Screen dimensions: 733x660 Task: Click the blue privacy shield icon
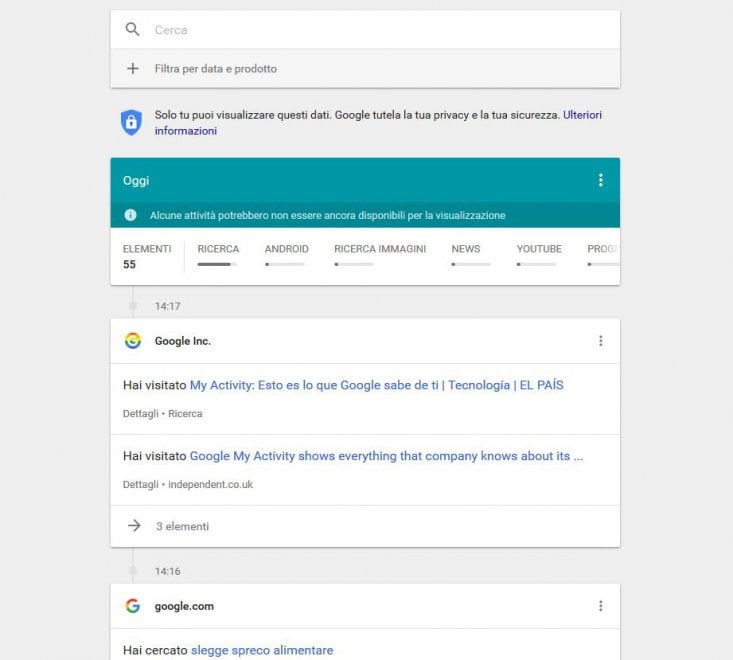point(131,122)
